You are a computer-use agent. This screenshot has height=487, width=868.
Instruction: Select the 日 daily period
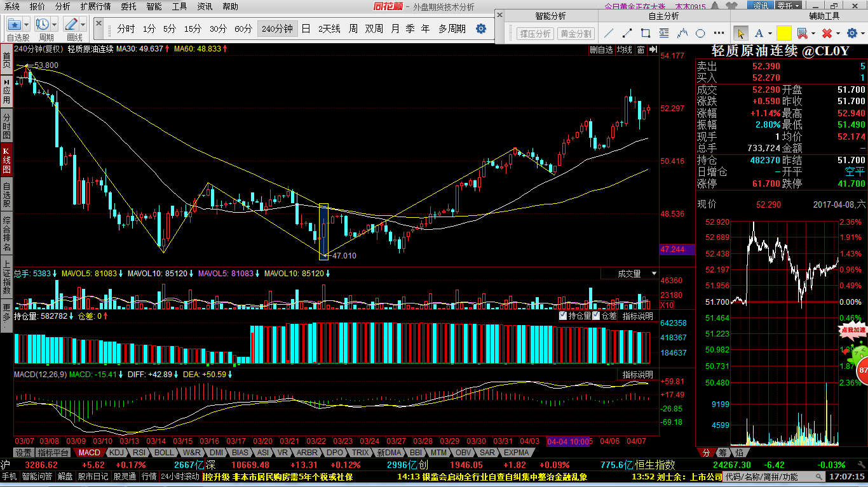click(306, 29)
